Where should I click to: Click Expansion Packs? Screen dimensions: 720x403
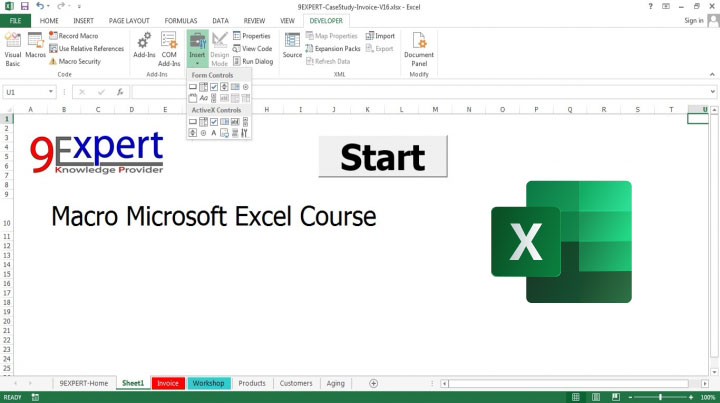pos(333,49)
